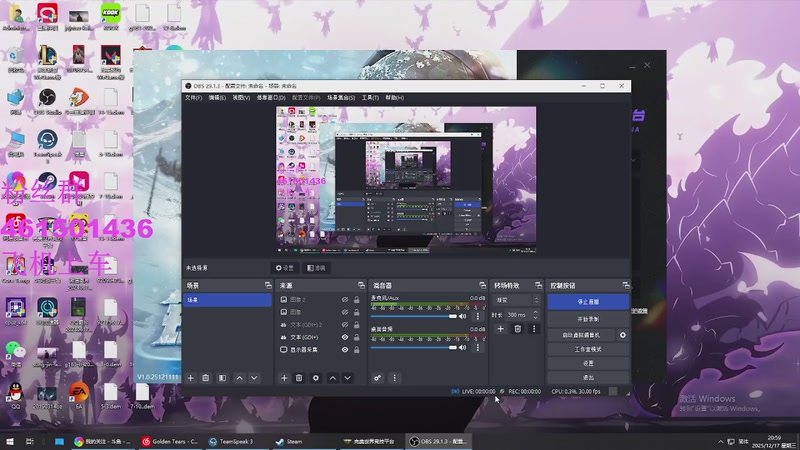800x450 pixels.
Task: Toggle visibility of 图像 2 source
Action: [345, 300]
